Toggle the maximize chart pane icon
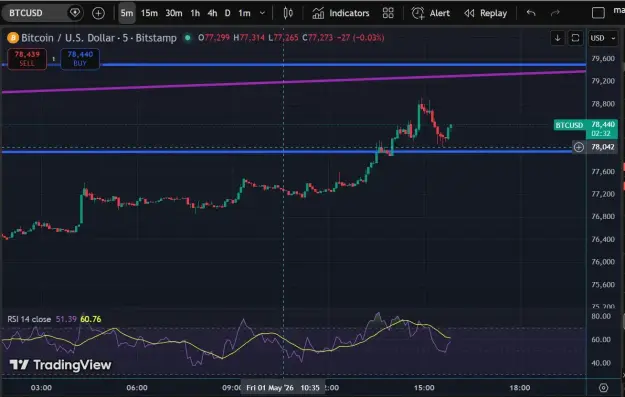The width and height of the screenshot is (625, 397). coord(575,38)
